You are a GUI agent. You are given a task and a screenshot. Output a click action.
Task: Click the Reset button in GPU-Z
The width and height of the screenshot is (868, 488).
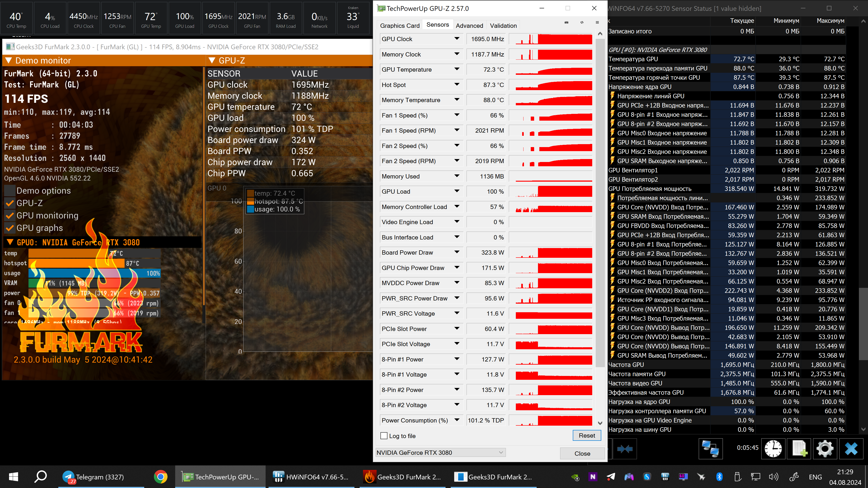587,435
